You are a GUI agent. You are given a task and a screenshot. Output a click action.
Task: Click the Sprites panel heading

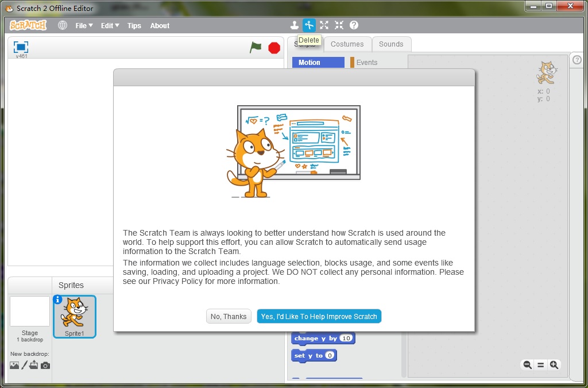[71, 285]
